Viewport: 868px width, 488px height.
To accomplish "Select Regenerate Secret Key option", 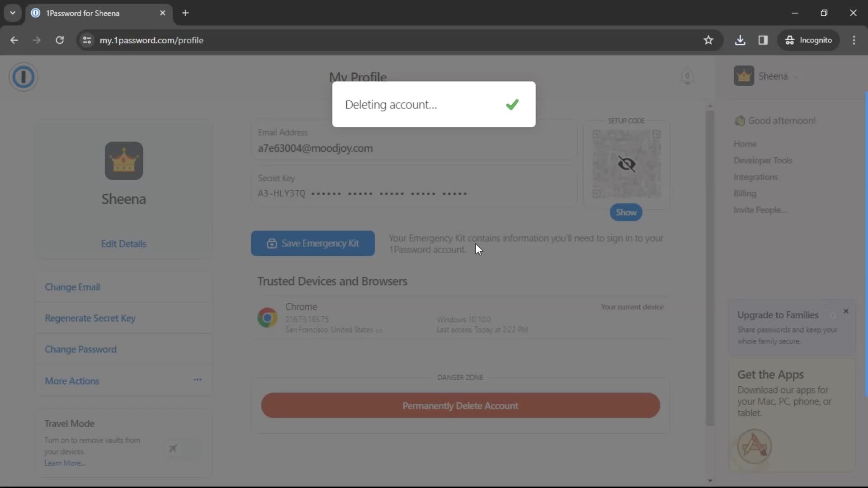I will pyautogui.click(x=90, y=318).
